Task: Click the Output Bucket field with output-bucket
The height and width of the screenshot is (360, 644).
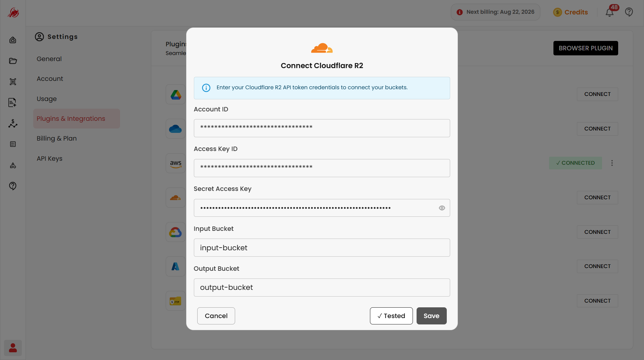Action: [322, 288]
